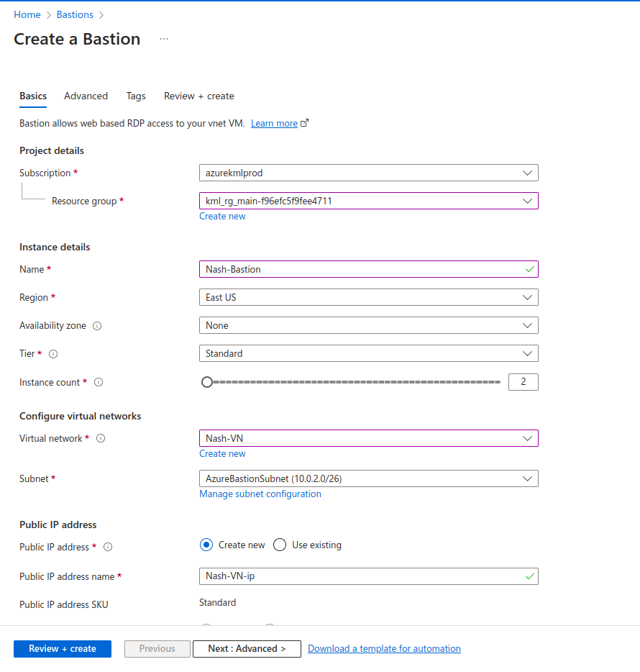Expand the Subscription dropdown
Image resolution: width=640 pixels, height=672 pixels.
[x=368, y=173]
